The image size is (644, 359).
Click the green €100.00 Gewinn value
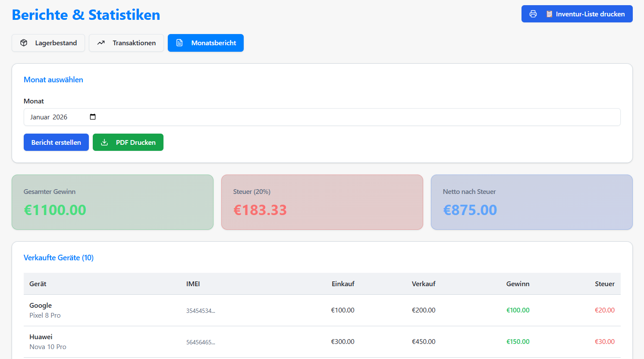(518, 310)
